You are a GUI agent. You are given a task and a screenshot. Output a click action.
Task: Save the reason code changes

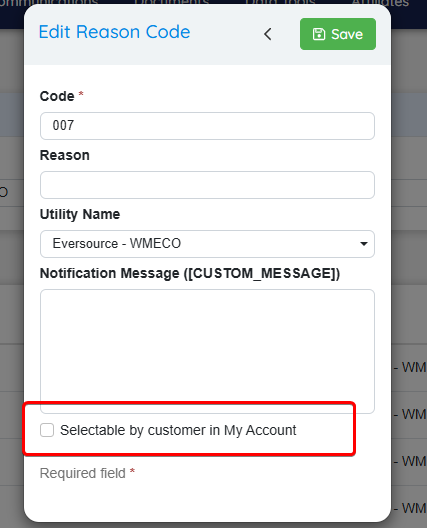(x=338, y=34)
